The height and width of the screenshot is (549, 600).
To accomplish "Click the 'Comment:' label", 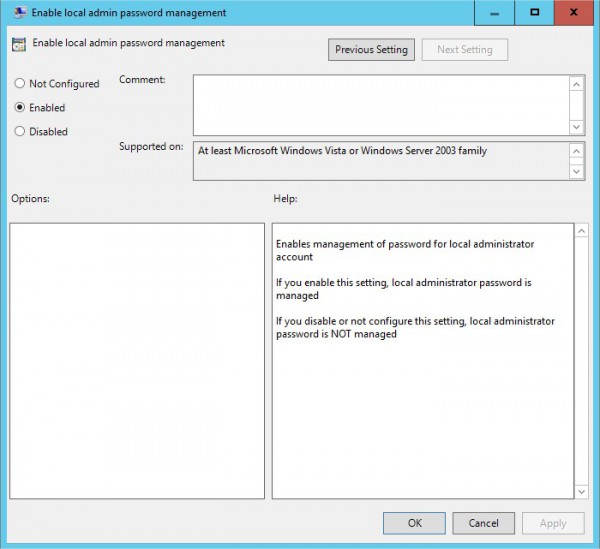I will pyautogui.click(x=142, y=80).
